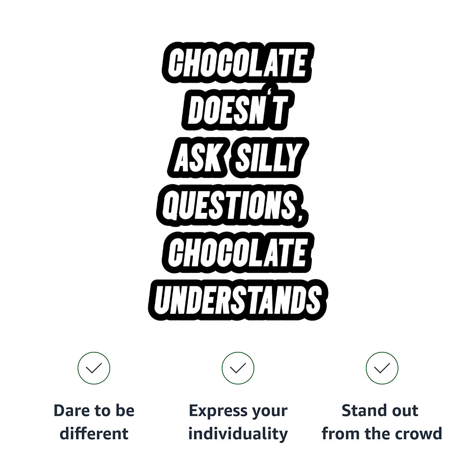Click the word different in the left caption
Image resolution: width=476 pixels, height=476 pixels.
(94, 434)
